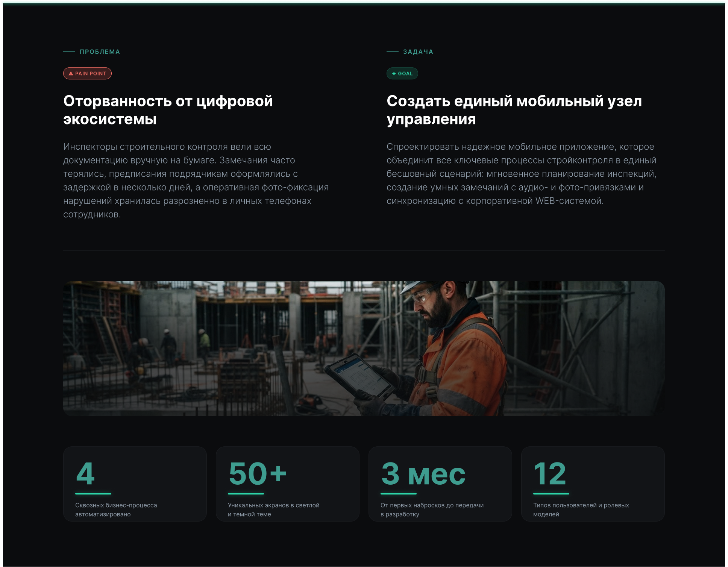Open the construction site inspector photo
Image resolution: width=728 pixels, height=567 pixels.
[x=364, y=349]
